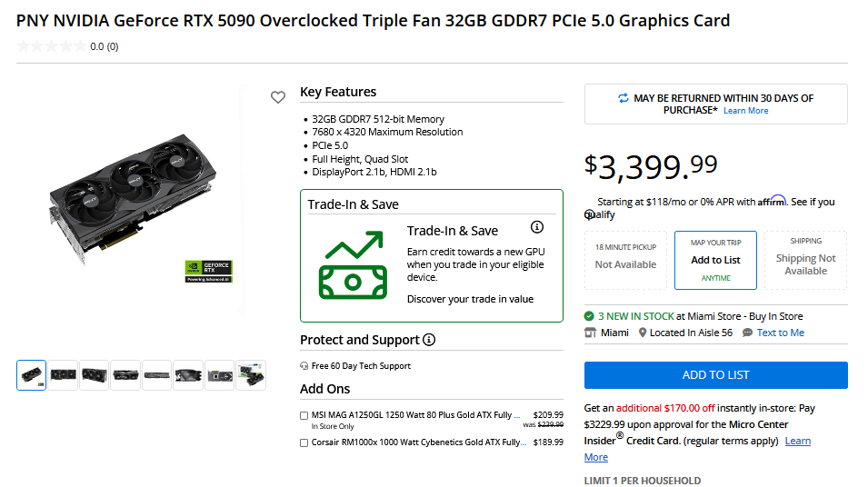Click the heart wishlist icon
Image resolution: width=868 pixels, height=487 pixels.
coord(278,97)
